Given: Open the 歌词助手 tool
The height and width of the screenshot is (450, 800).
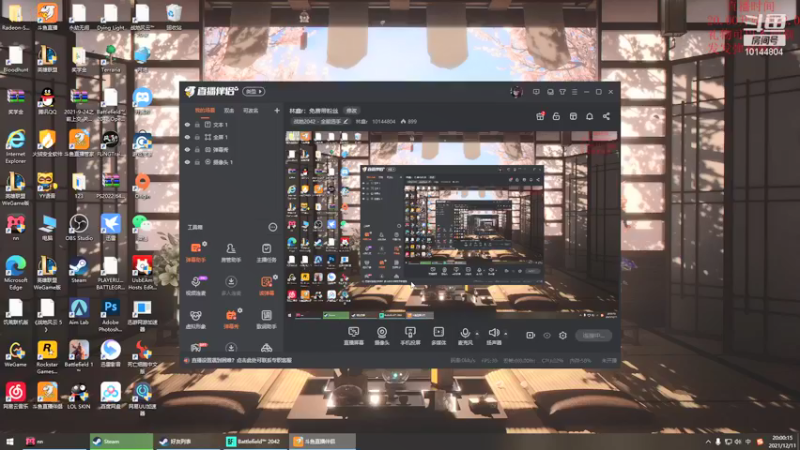Looking at the screenshot, I should coord(266,319).
